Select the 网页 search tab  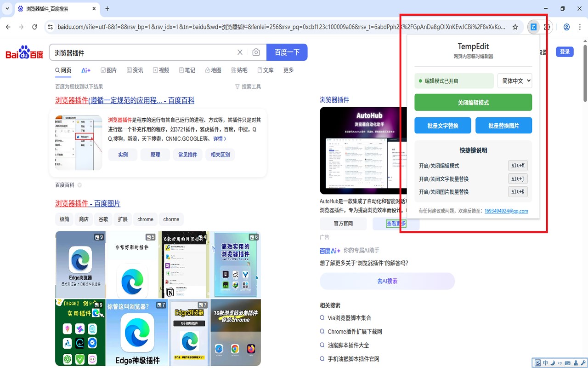(63, 70)
